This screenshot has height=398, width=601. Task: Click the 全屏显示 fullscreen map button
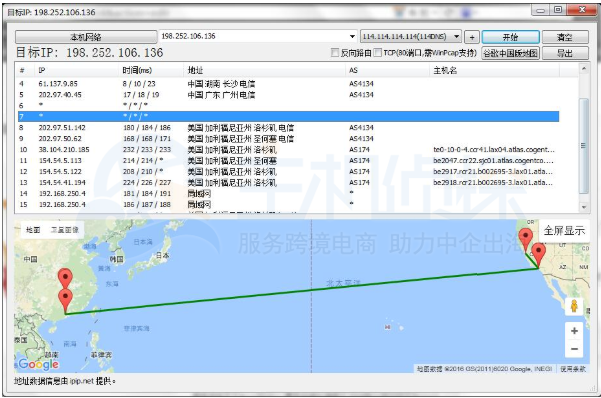point(564,231)
